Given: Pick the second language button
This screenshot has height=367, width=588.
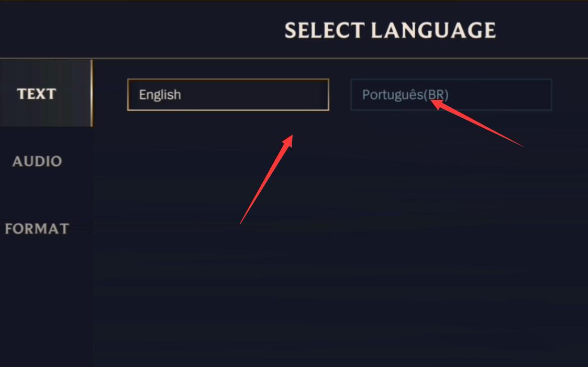Looking at the screenshot, I should click(x=451, y=95).
